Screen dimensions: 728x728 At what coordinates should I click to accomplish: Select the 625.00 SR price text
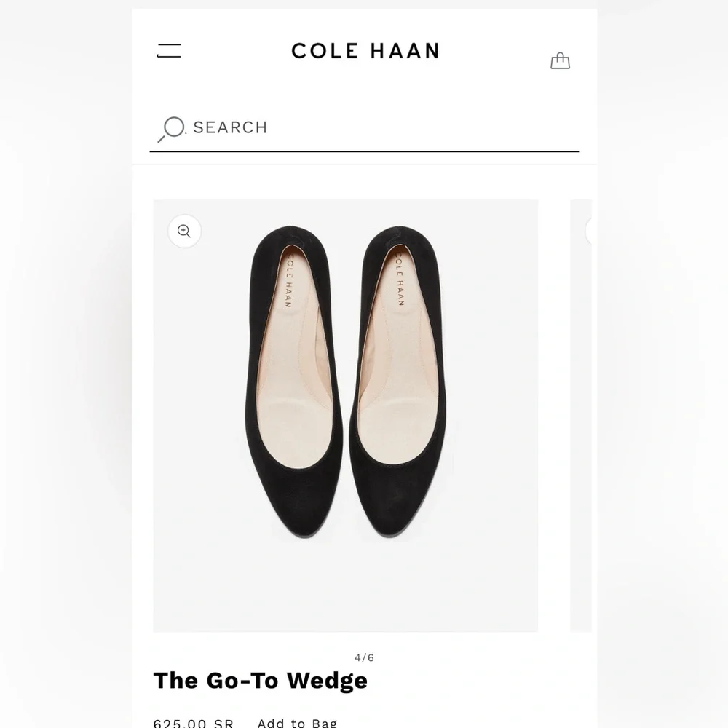tap(193, 722)
